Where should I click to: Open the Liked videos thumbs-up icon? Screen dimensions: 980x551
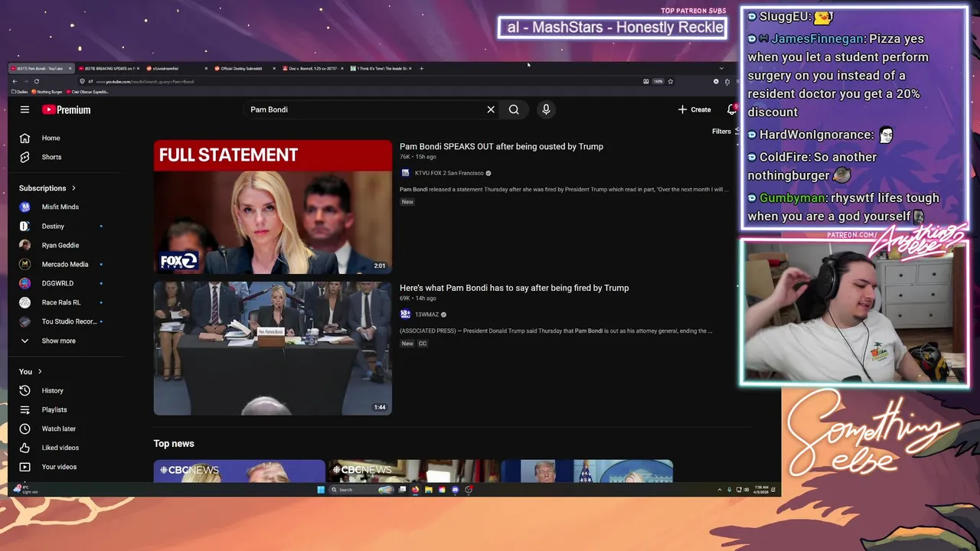click(x=24, y=448)
